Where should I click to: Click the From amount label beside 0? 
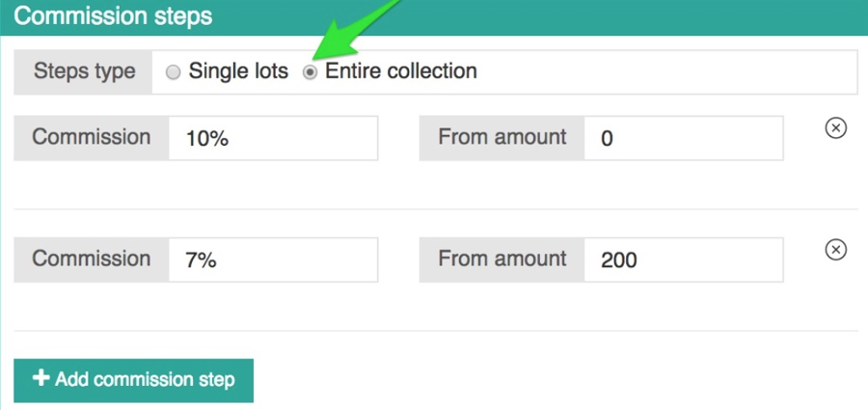502,138
